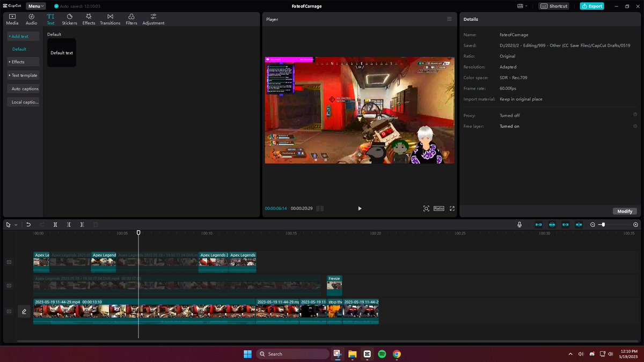Delete right of playhead
The image size is (644, 362).
coord(82,225)
